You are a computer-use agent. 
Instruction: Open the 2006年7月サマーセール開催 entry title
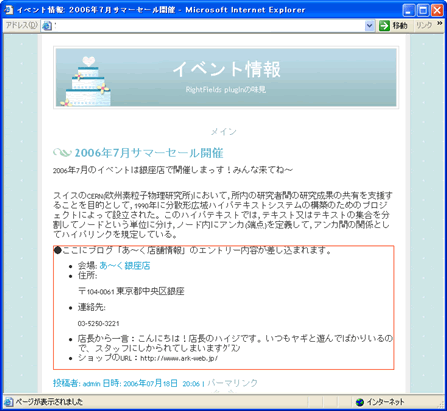[x=149, y=153]
